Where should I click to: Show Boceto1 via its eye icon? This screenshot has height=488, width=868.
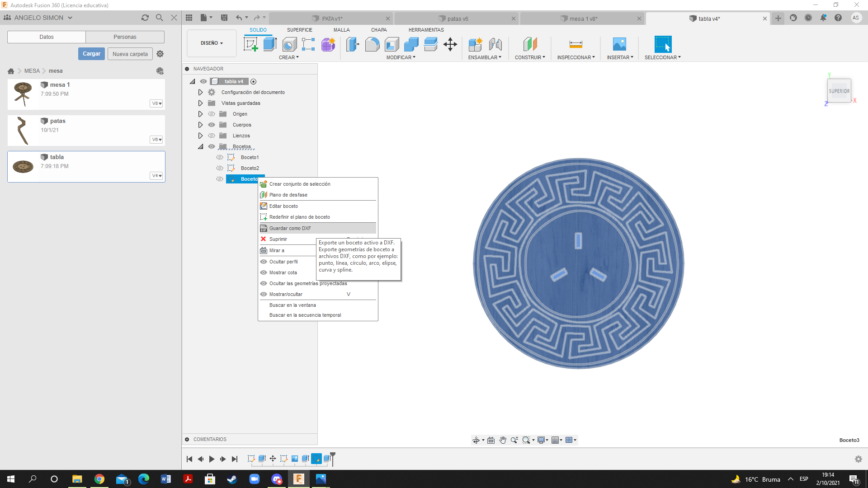[220, 157]
